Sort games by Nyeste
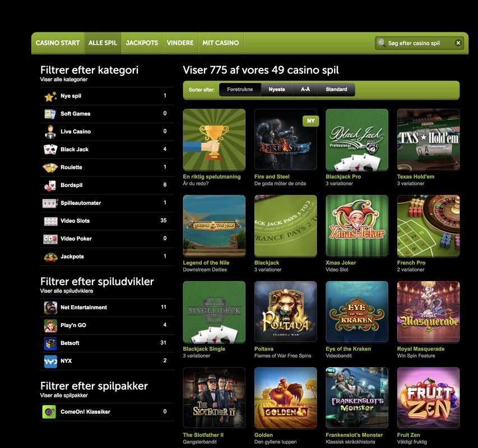The image size is (478, 448). [x=277, y=90]
